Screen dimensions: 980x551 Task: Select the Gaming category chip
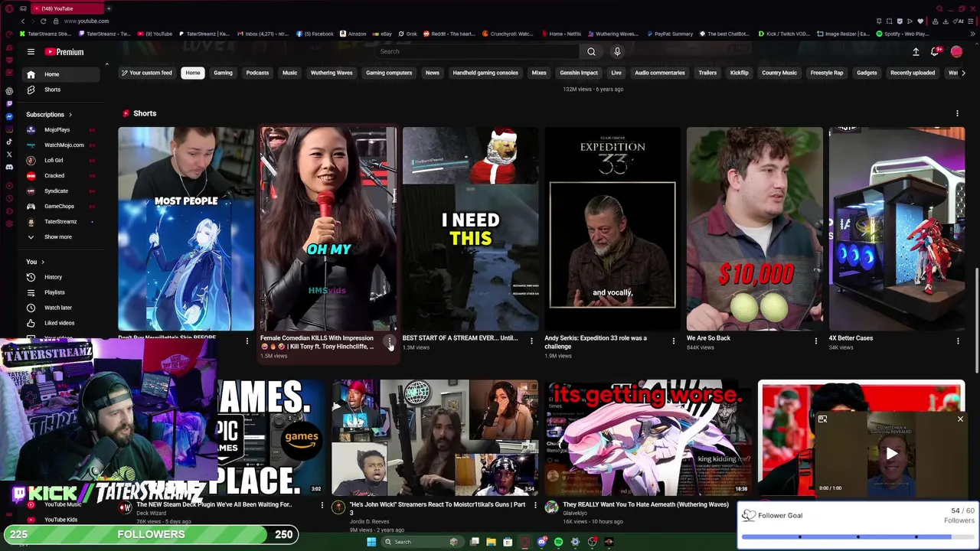(x=223, y=73)
